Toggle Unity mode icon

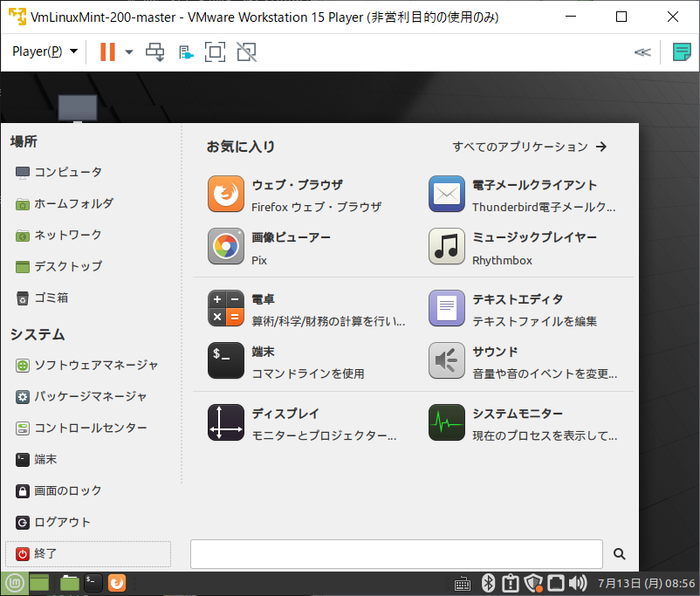coord(246,52)
